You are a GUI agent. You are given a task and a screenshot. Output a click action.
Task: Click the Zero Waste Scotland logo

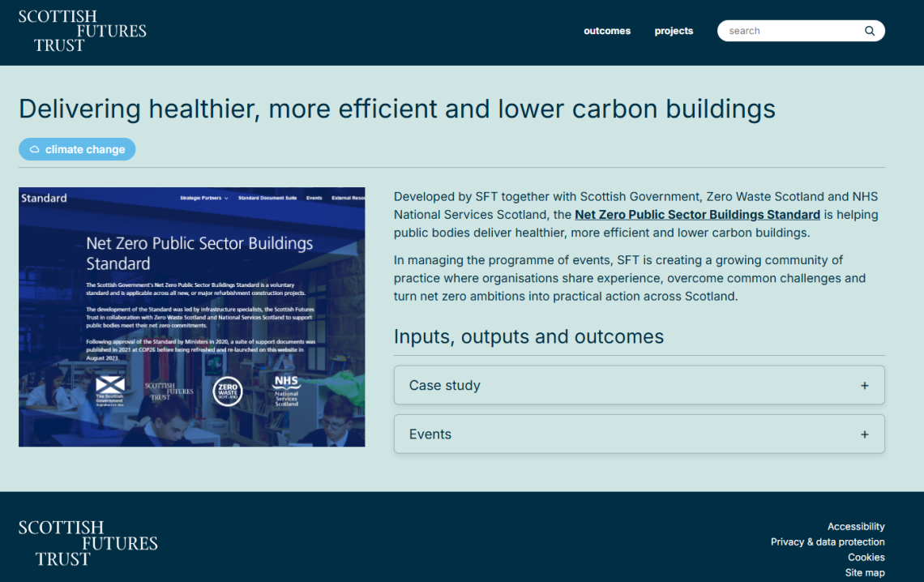pos(228,392)
